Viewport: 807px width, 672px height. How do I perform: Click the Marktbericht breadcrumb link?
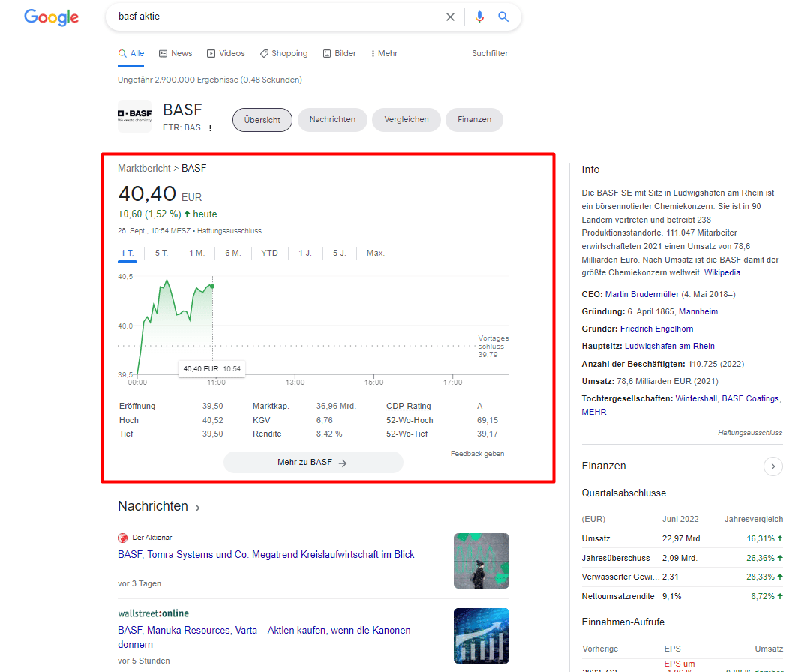click(144, 168)
